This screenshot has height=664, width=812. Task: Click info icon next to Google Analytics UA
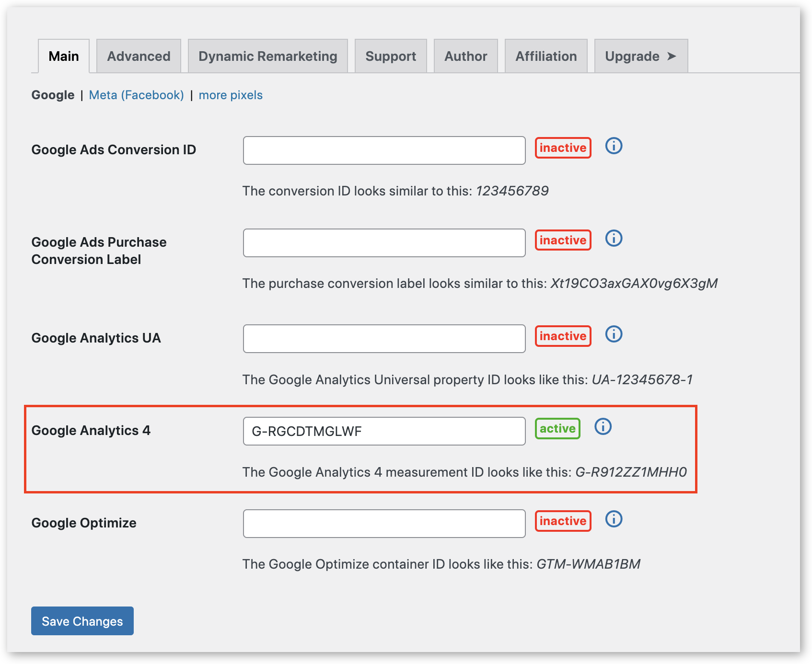coord(614,334)
